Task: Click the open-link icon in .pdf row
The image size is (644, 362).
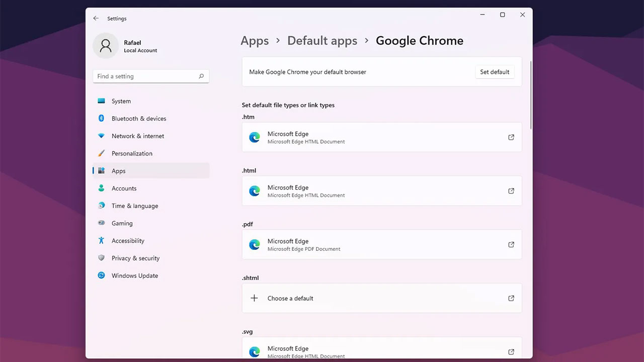Action: tap(511, 244)
